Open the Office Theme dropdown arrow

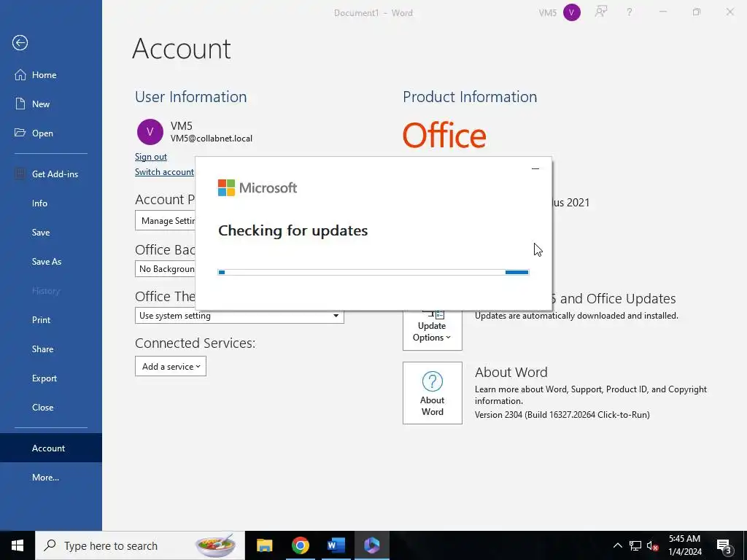tap(336, 316)
